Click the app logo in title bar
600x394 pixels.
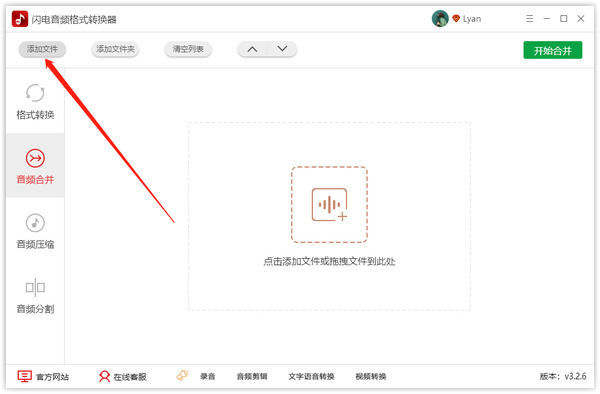(20, 19)
